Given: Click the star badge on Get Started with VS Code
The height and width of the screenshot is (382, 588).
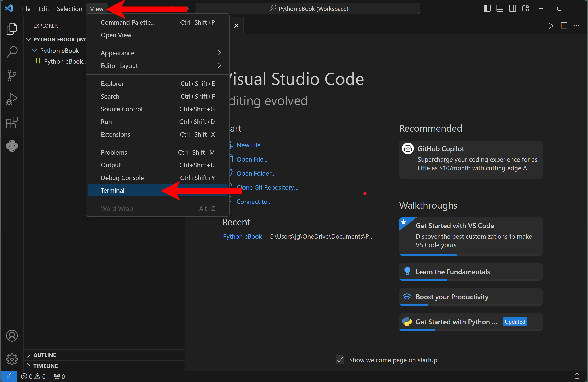Looking at the screenshot, I should click(404, 222).
